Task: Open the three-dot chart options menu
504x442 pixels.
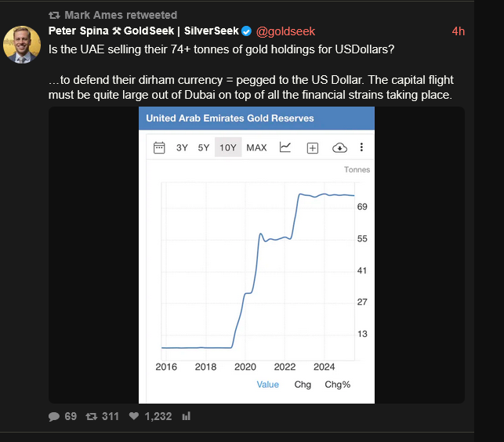Action: point(361,147)
